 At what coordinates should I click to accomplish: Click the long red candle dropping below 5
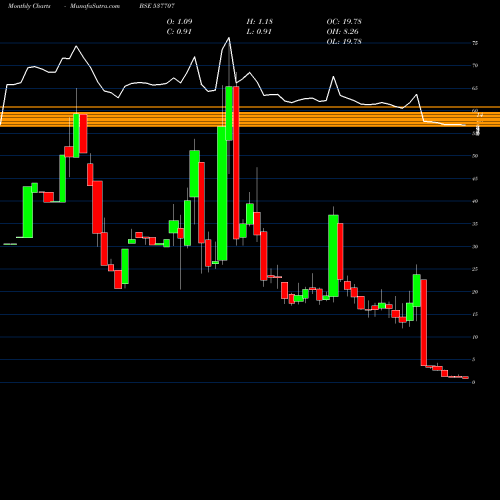(424, 323)
